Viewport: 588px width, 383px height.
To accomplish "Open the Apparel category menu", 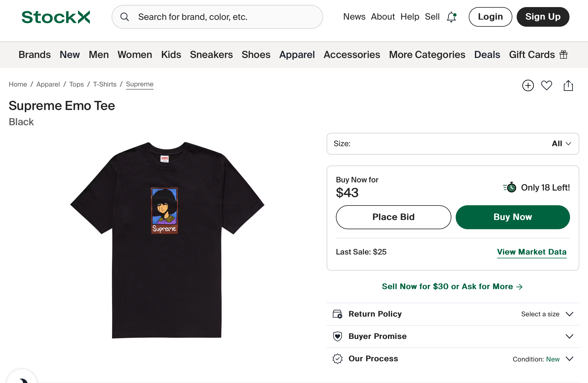I will (x=297, y=55).
